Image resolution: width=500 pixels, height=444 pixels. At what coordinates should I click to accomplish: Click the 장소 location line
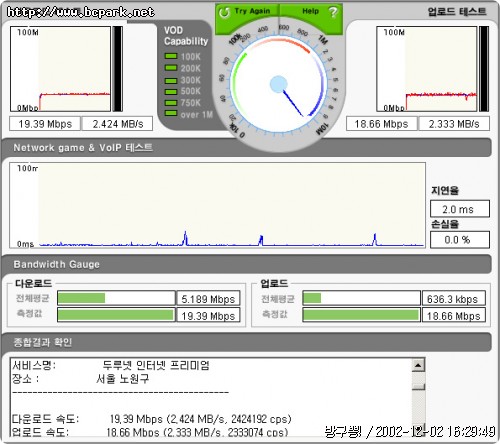80,379
